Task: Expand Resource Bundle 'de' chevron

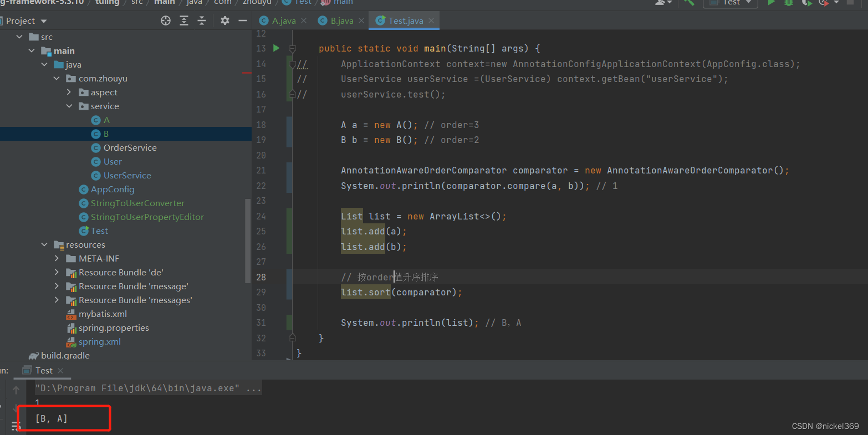Action: tap(57, 273)
